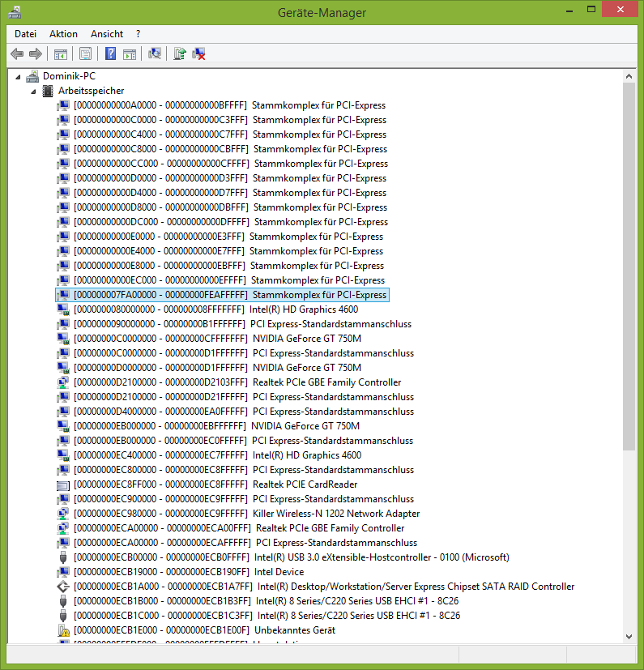Select the 00000000000CC000 Stammkomplex row
This screenshot has height=670, width=644.
pyautogui.click(x=231, y=163)
